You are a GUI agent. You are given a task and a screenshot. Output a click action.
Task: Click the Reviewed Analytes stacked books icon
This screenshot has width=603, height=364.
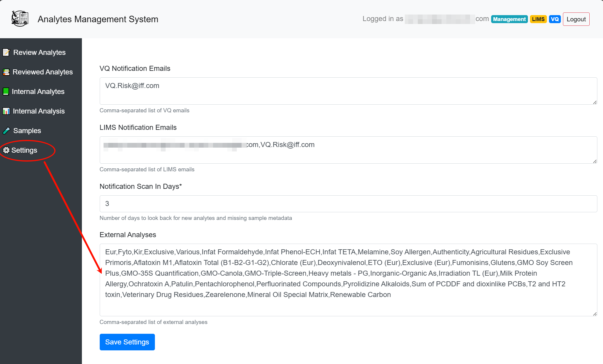[x=6, y=72]
